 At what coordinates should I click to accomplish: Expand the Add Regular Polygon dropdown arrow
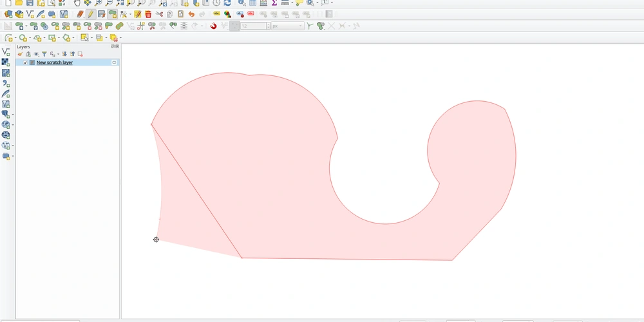point(73,38)
